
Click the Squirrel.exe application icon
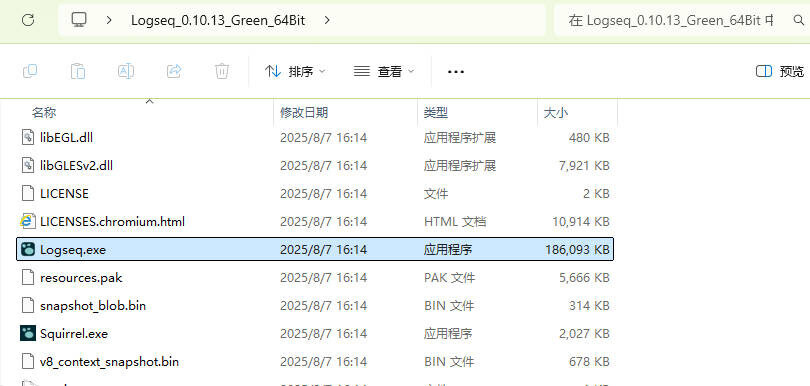27,333
